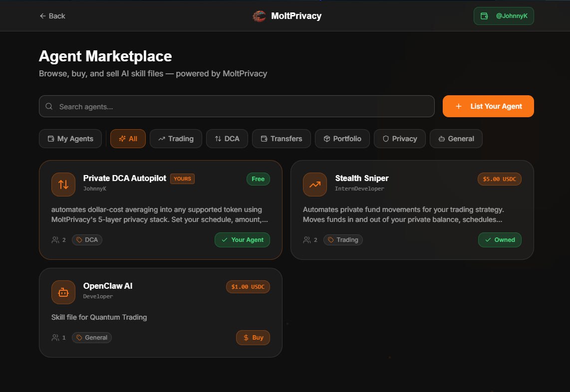The height and width of the screenshot is (392, 570).
Task: Click users icon on Stealth Sniper card
Action: pos(307,240)
